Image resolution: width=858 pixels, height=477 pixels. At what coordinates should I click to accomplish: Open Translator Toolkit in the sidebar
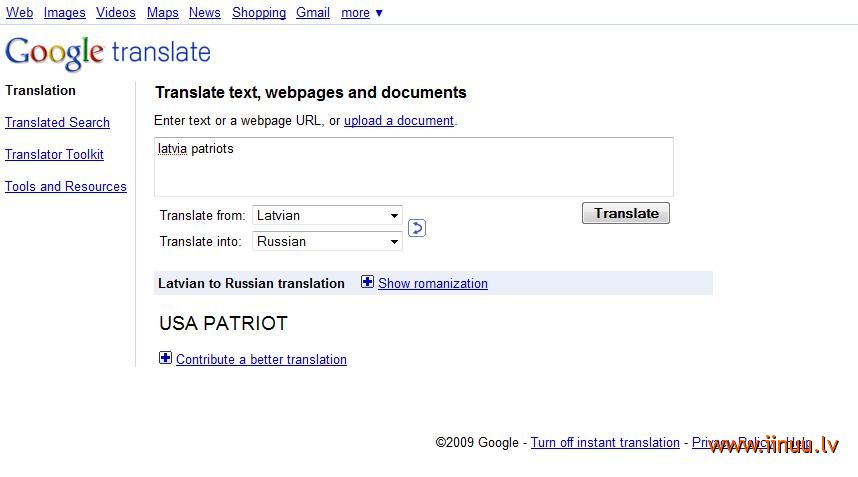point(54,154)
